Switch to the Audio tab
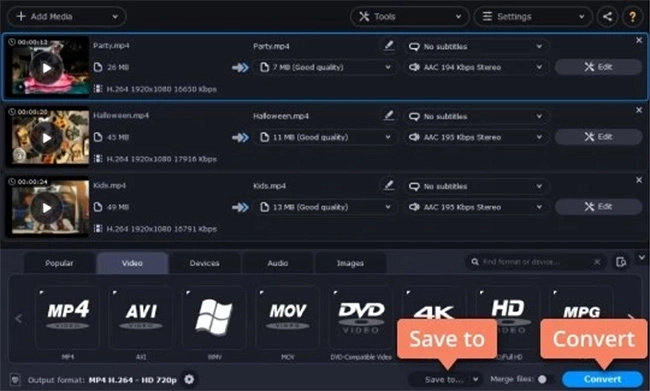 point(278,263)
